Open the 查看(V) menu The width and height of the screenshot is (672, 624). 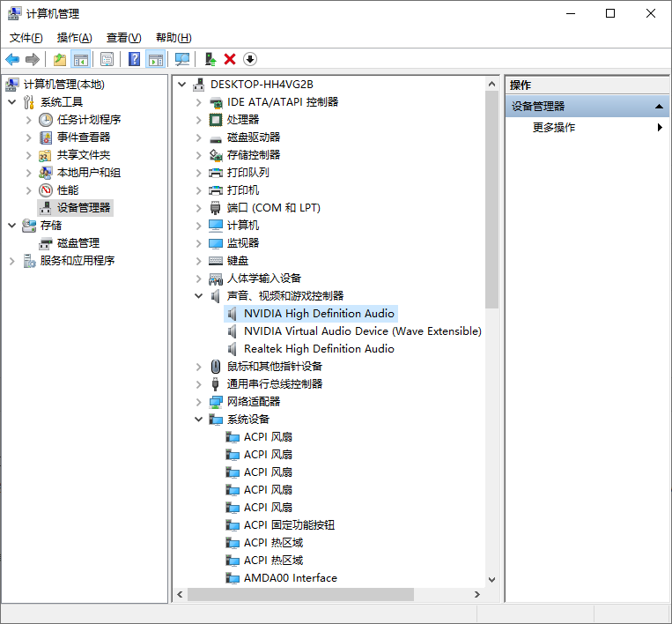coord(124,38)
